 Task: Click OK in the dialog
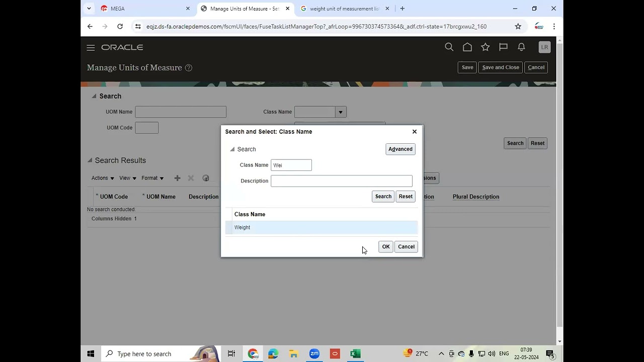click(386, 247)
